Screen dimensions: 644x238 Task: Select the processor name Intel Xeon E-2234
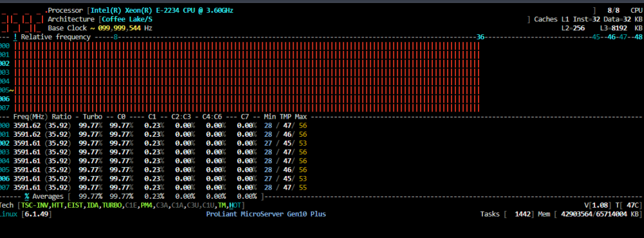click(x=162, y=10)
